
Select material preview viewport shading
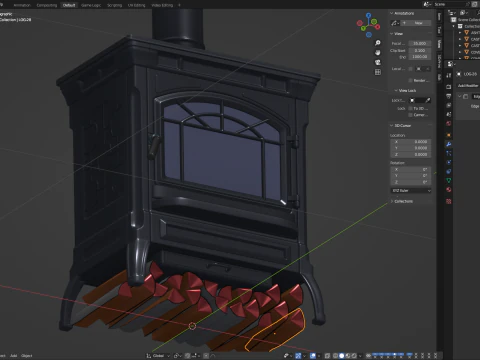click(x=348, y=356)
